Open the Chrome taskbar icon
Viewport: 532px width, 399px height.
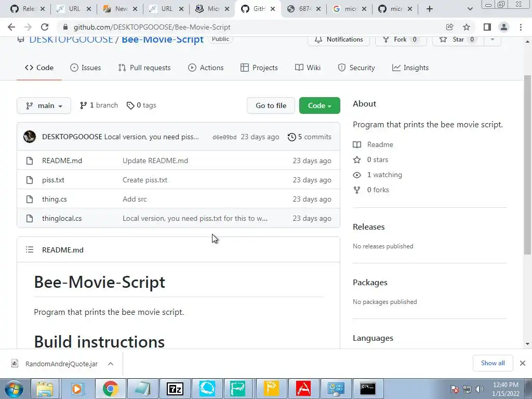(x=110, y=389)
